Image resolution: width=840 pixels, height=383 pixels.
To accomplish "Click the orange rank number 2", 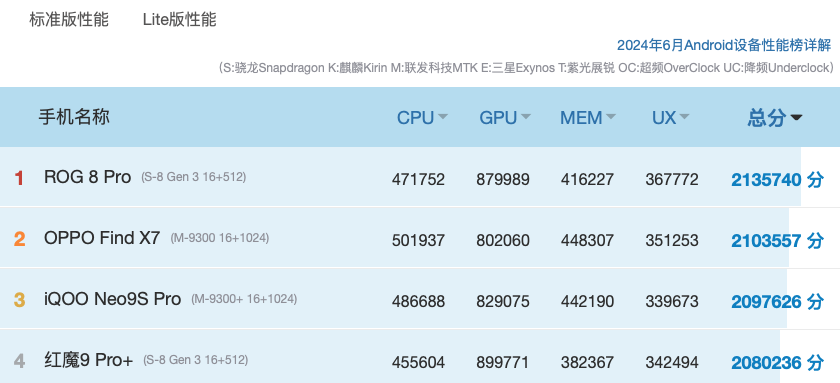I will click(19, 239).
